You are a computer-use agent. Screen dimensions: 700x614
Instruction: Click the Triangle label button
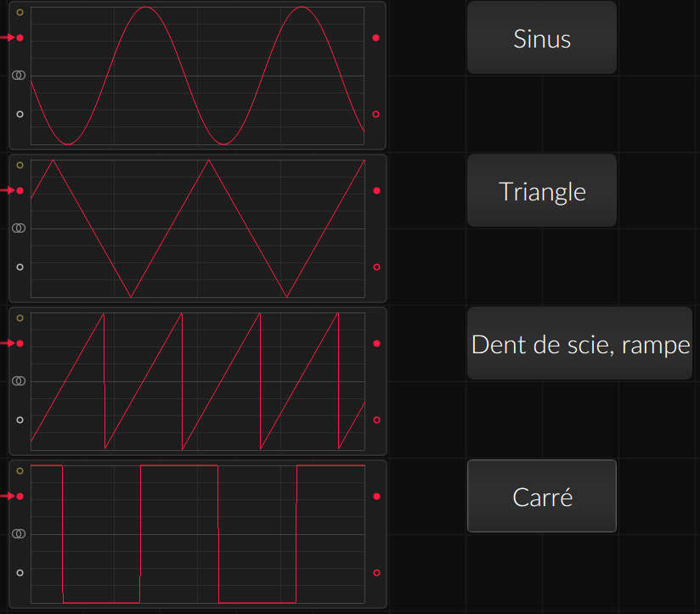[541, 190]
